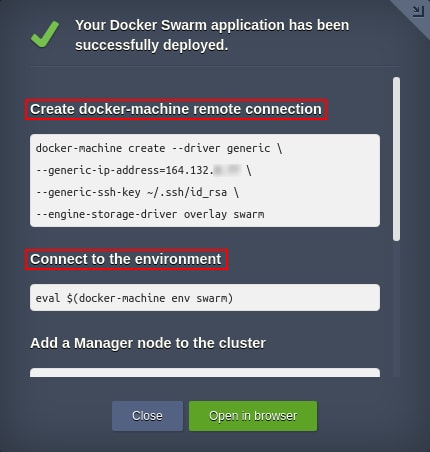The image size is (430, 452).
Task: Collapse dialog using top-right corner arrow icon
Action: tap(418, 11)
